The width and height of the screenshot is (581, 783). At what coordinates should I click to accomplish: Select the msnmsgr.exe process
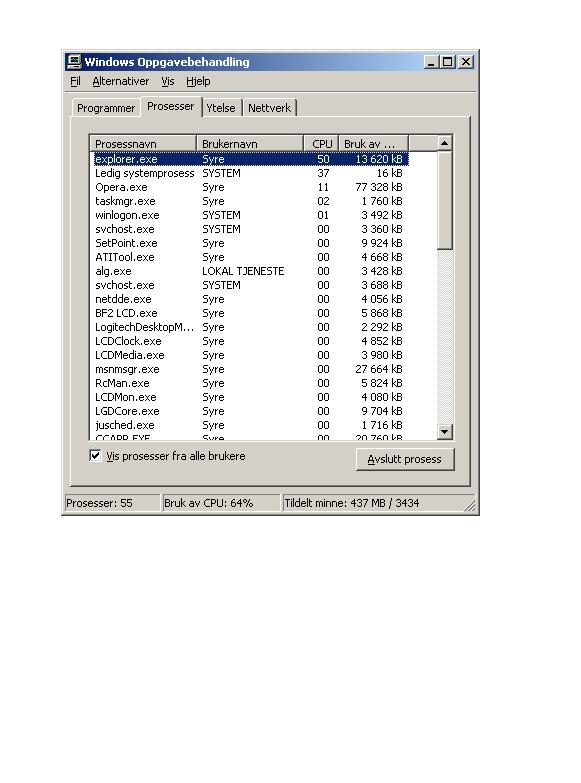tap(251, 369)
